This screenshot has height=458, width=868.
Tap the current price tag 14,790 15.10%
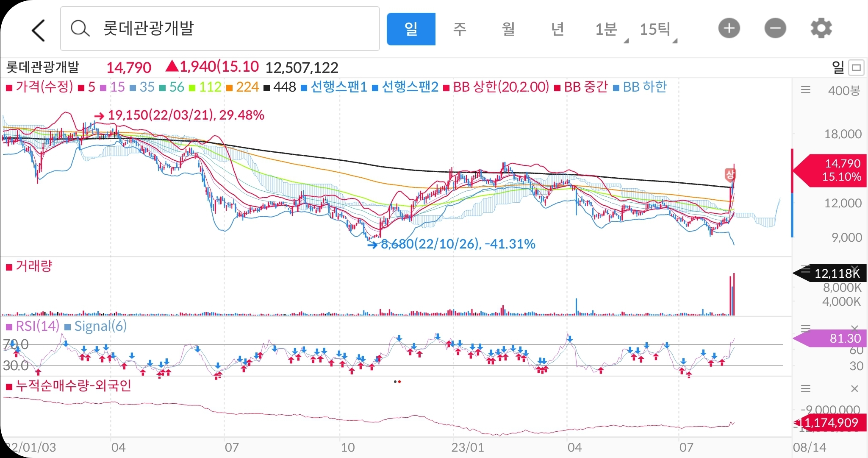pyautogui.click(x=830, y=170)
